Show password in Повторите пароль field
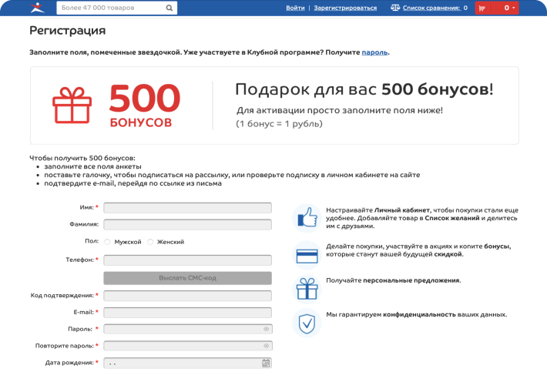547x392 pixels. pyautogui.click(x=266, y=346)
